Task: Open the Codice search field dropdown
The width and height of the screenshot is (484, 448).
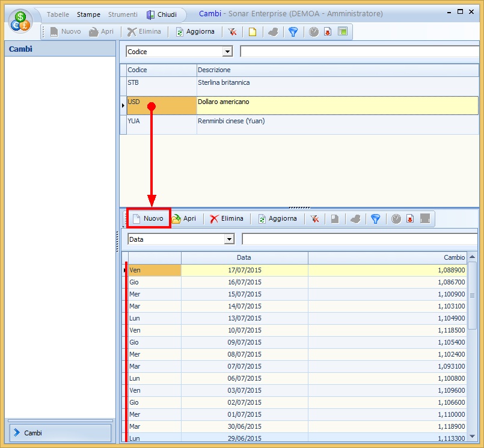Action: pyautogui.click(x=227, y=52)
